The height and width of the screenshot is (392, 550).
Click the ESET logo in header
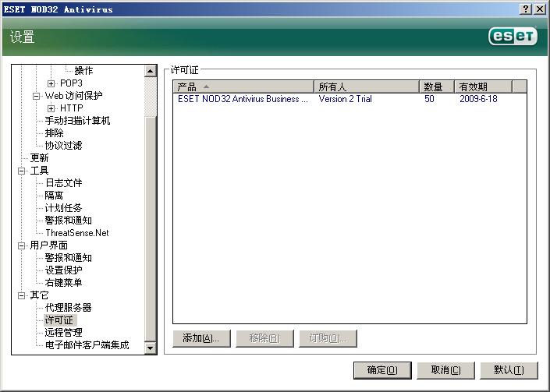(x=513, y=36)
